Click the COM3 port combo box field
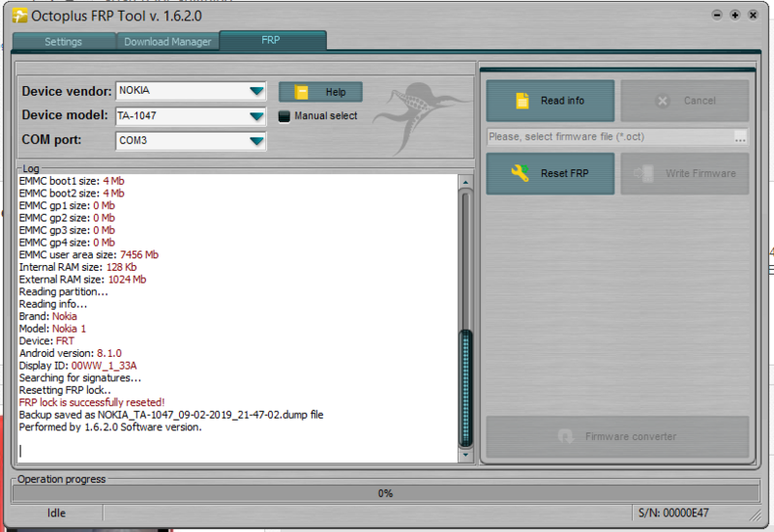 [191, 141]
